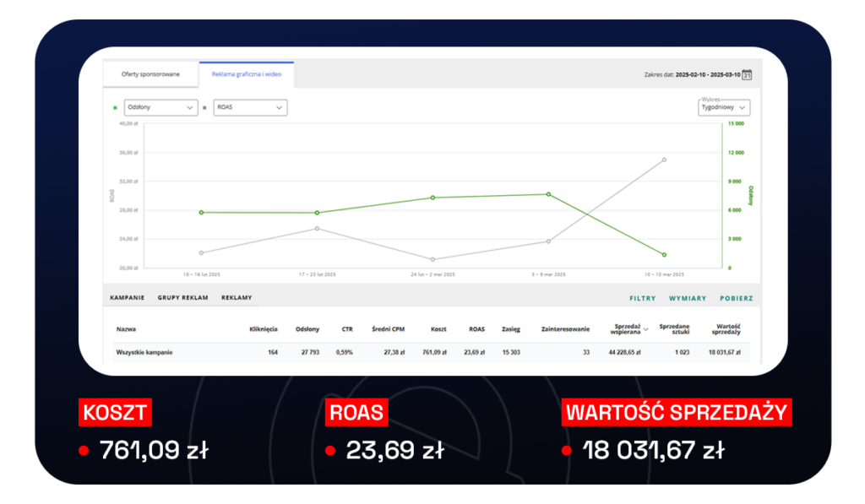Expand the Tygodniowy chart interval dropdown

coord(724,108)
